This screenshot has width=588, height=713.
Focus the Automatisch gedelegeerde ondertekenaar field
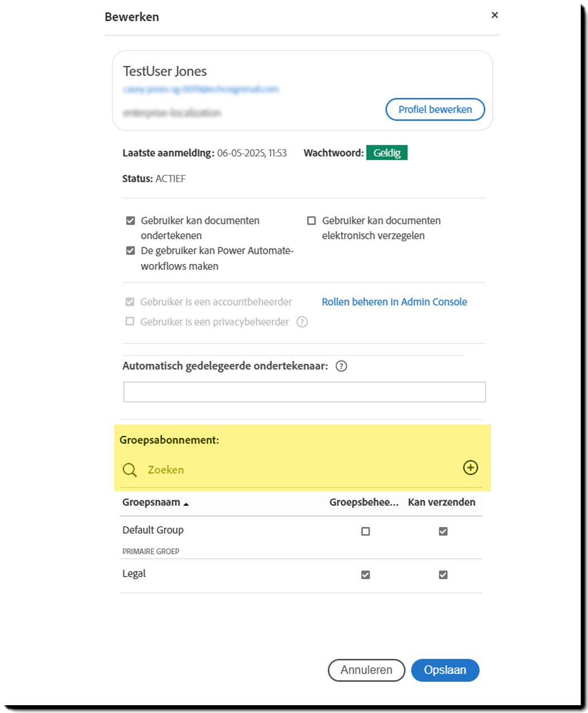pyautogui.click(x=304, y=392)
